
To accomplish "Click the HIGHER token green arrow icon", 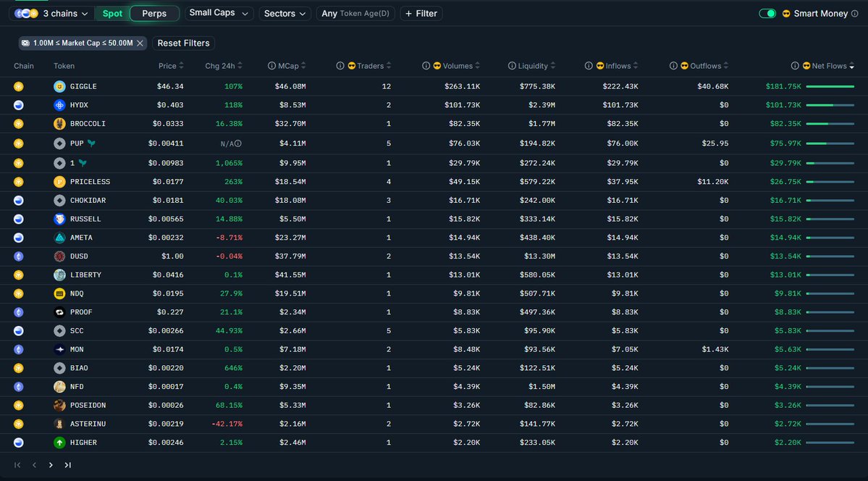I will point(59,443).
